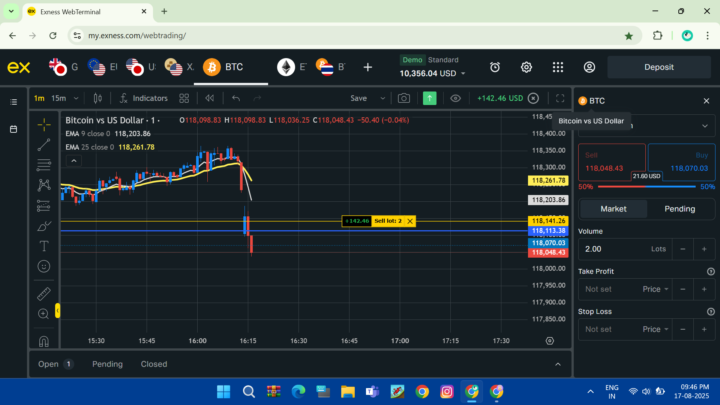Click the Deposit button
Screen dimensions: 720x405
pyautogui.click(x=659, y=67)
